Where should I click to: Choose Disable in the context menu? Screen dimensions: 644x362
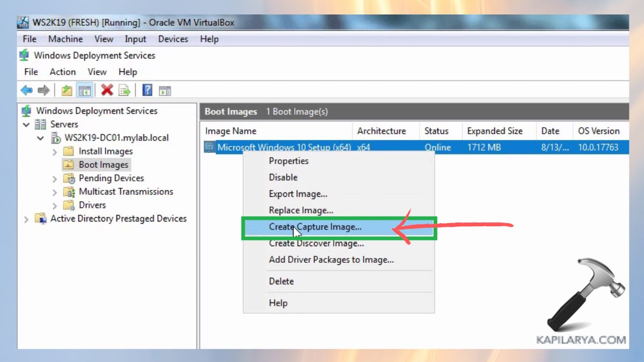click(339, 177)
